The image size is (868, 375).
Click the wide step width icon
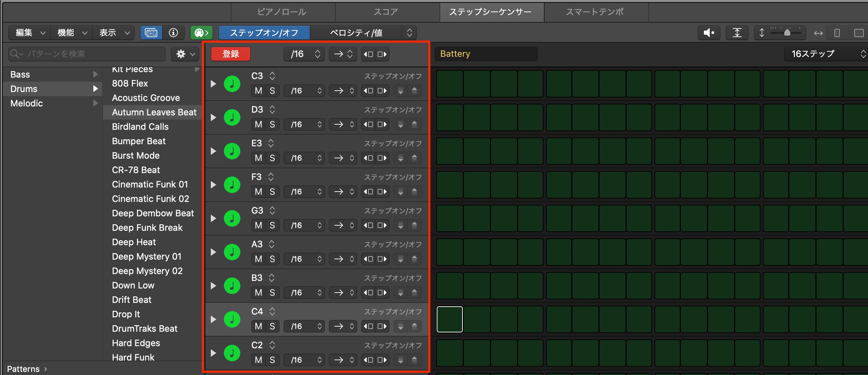click(859, 33)
